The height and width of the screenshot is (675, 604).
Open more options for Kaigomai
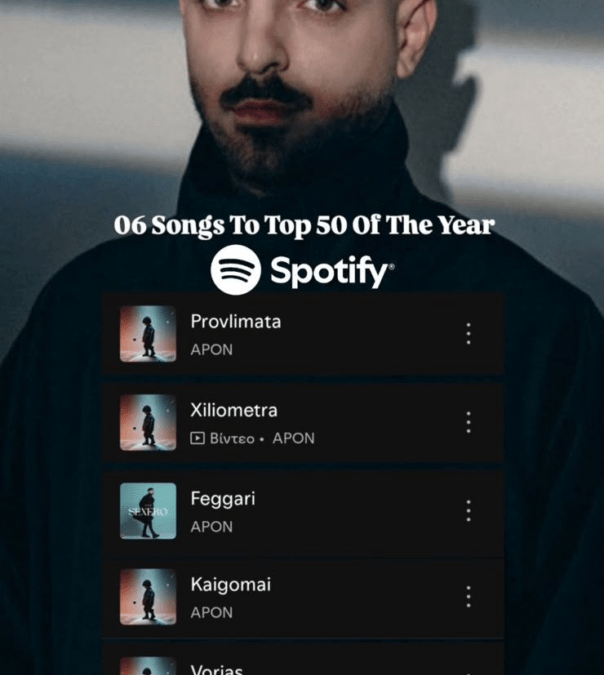pyautogui.click(x=468, y=597)
